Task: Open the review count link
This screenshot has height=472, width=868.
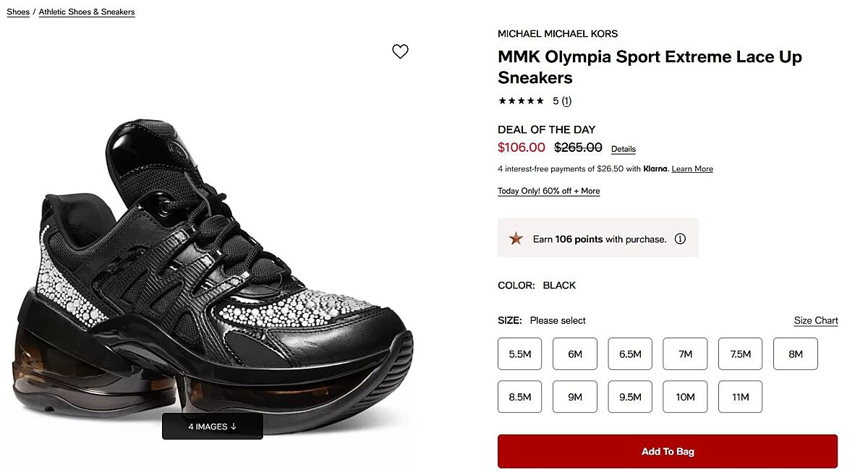Action: (566, 101)
